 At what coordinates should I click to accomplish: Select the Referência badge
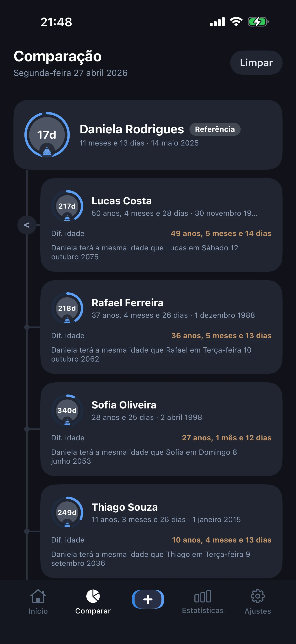pyautogui.click(x=215, y=129)
